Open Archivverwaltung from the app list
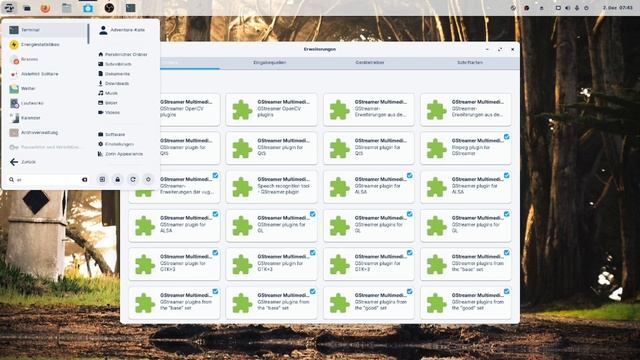 [46, 133]
